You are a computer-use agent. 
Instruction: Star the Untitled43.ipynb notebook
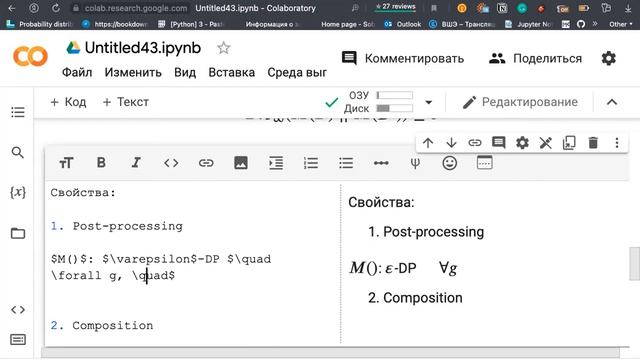tap(223, 48)
